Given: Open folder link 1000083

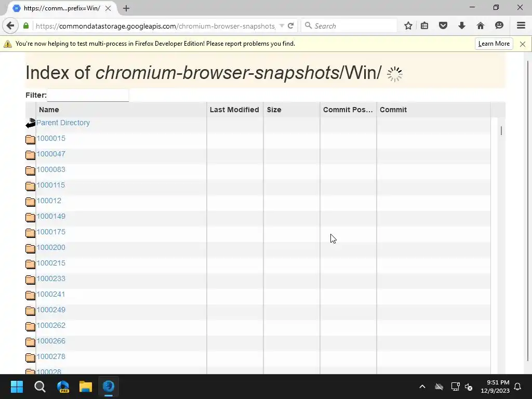Looking at the screenshot, I should pyautogui.click(x=51, y=170).
